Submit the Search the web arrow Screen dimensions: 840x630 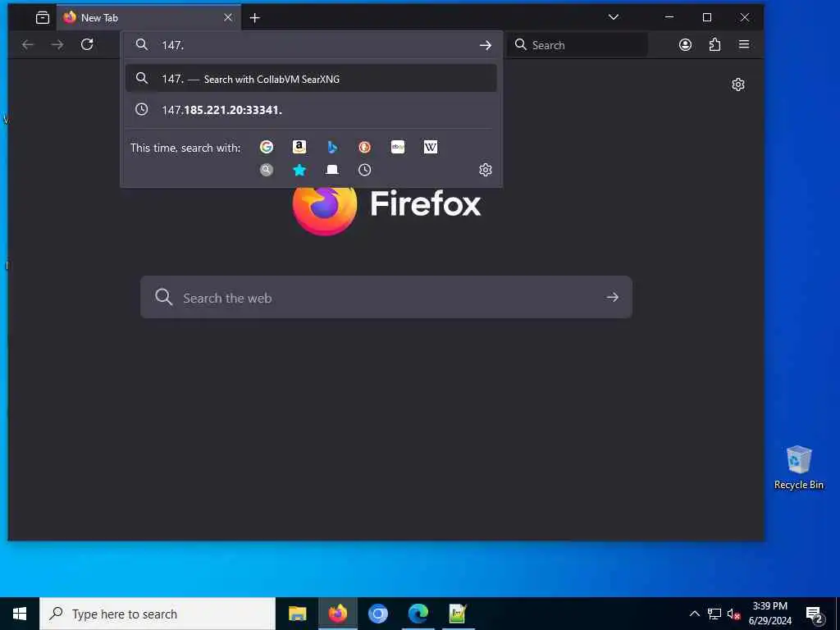tap(612, 297)
